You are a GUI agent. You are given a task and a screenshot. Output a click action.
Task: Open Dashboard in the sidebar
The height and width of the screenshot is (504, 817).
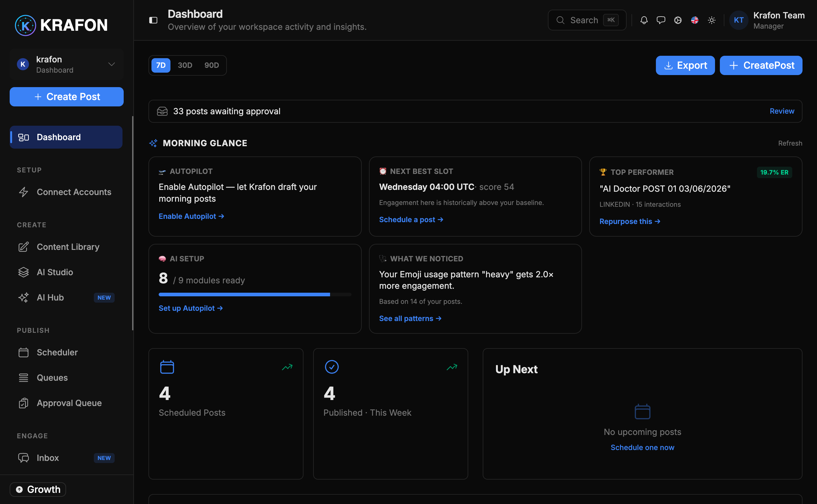click(66, 137)
